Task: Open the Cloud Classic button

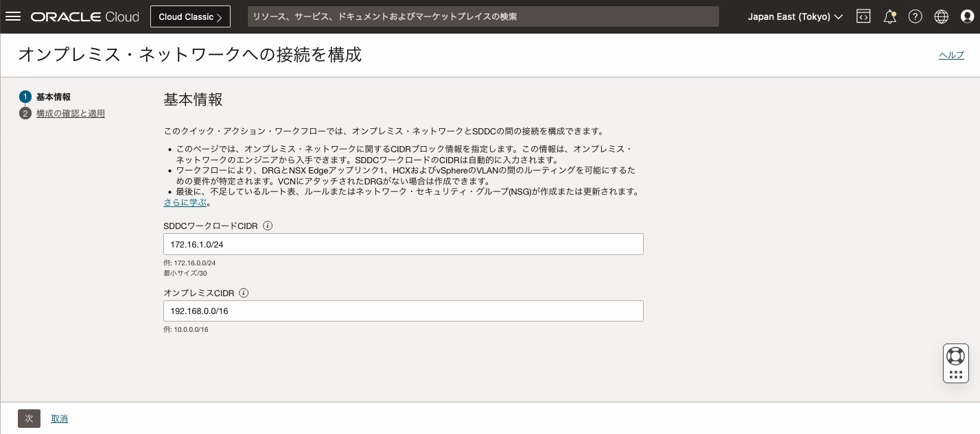Action: pyautogui.click(x=190, y=16)
